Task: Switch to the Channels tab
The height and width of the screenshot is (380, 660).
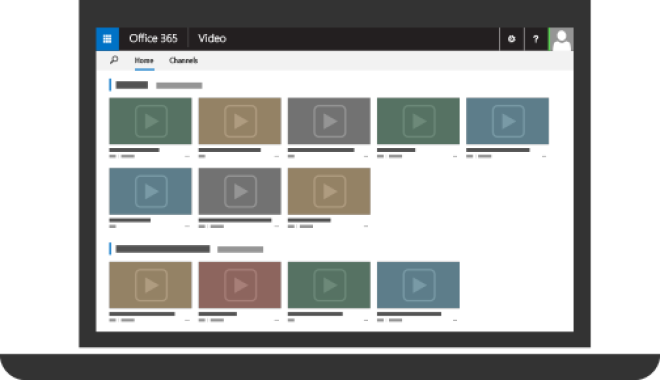Action: [183, 61]
